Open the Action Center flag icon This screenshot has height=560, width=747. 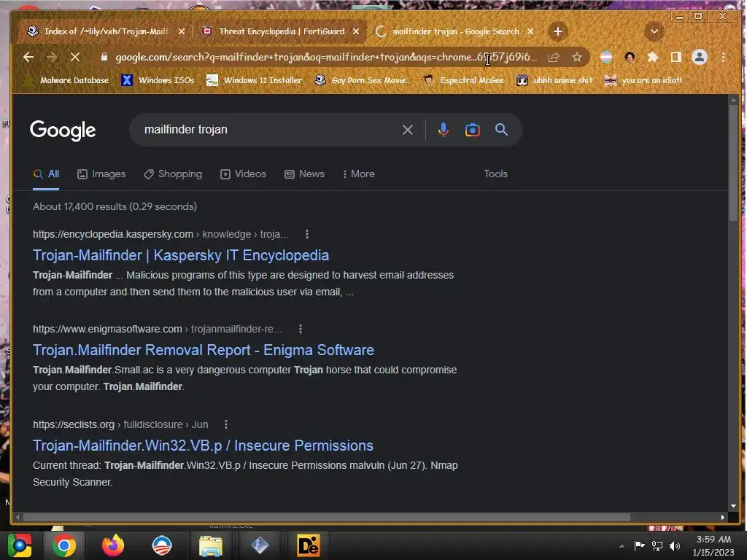[639, 545]
